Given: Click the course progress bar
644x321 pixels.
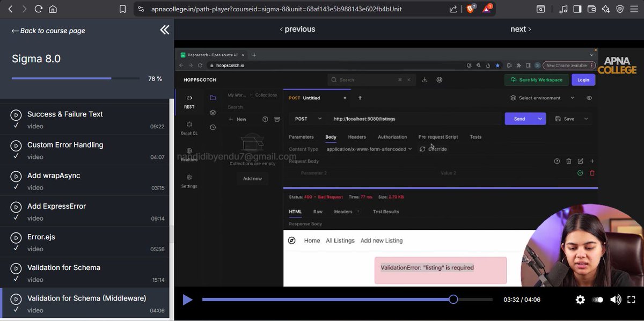Looking at the screenshot, I should tap(76, 78).
